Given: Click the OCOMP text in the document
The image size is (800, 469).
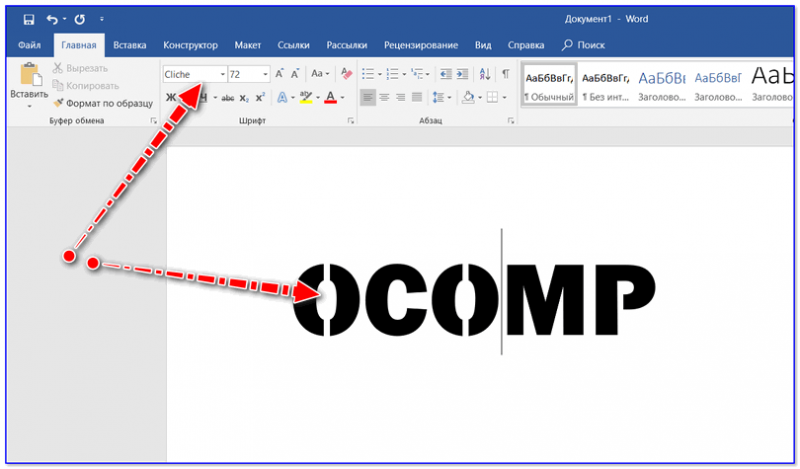Looking at the screenshot, I should pos(474,300).
